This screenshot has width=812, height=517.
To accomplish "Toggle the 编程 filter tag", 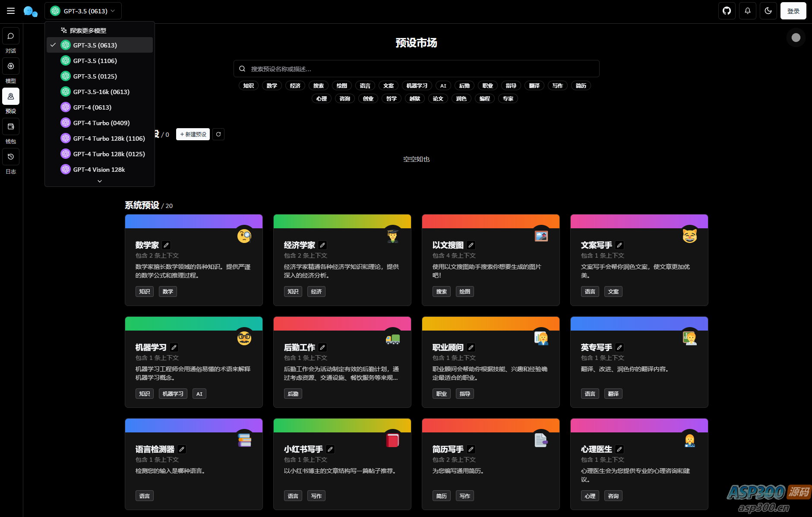I will click(x=485, y=99).
